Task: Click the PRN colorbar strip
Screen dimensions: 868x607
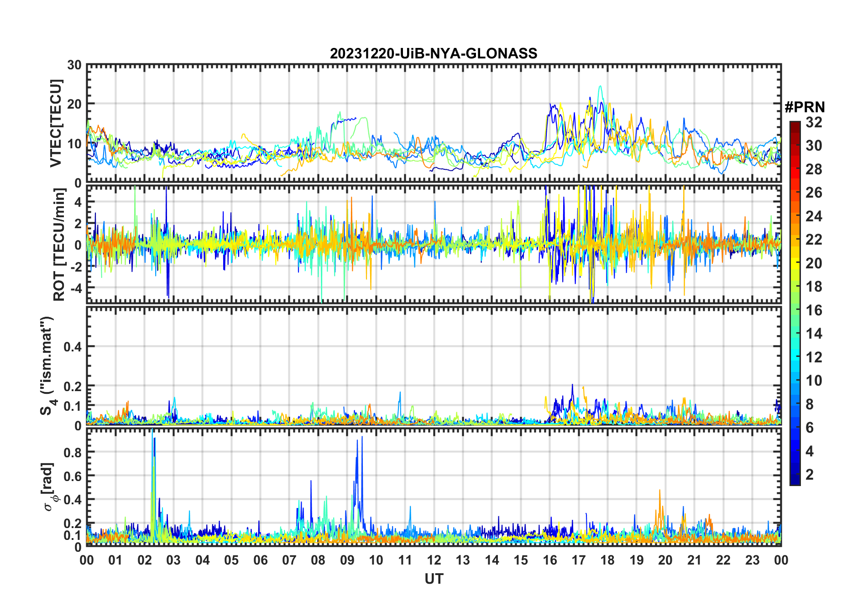Action: (795, 303)
